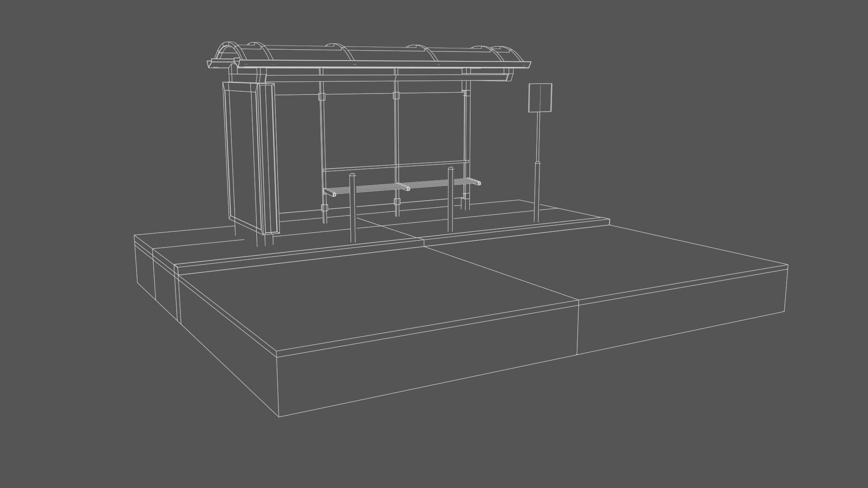Select the center shelter support post

396,136
